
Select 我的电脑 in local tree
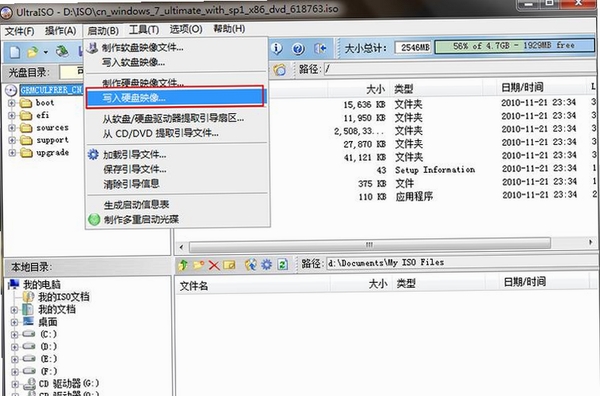pyautogui.click(x=42, y=284)
